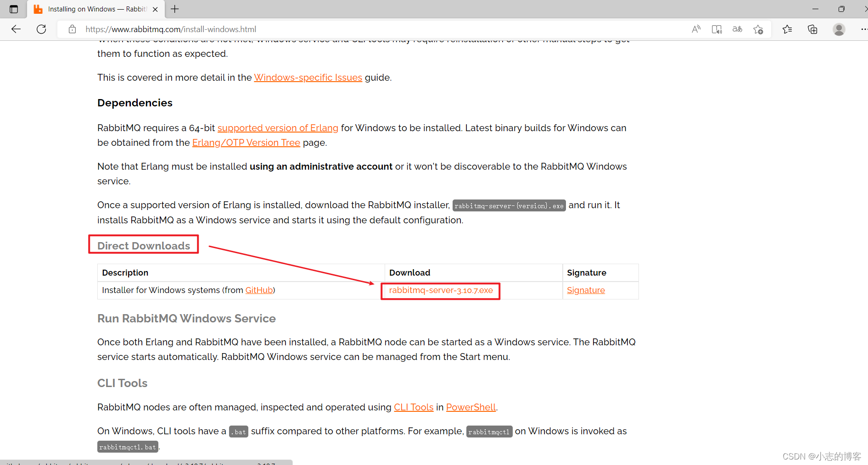
Task: Open the Windows-specific Issues guide link
Action: [x=308, y=77]
